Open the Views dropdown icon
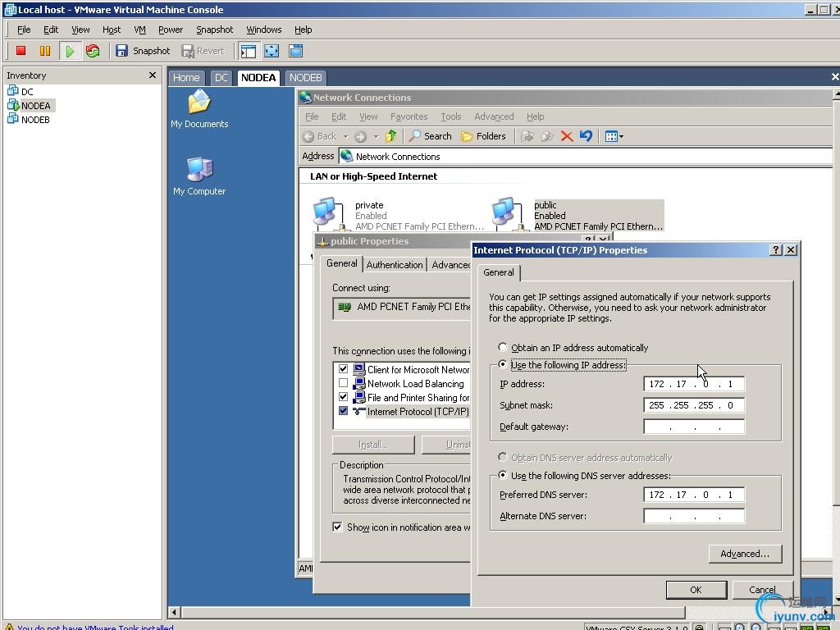 click(614, 136)
